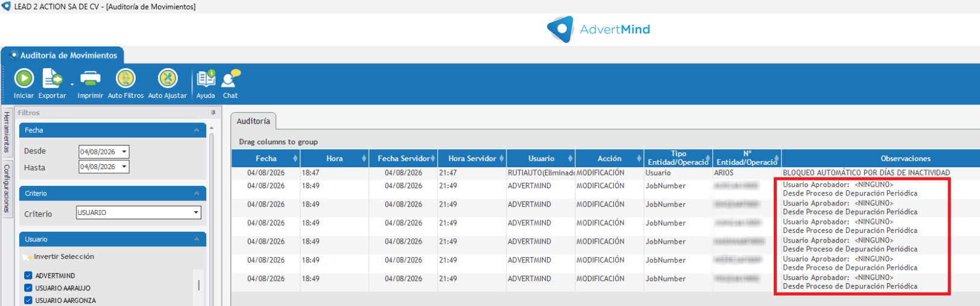
Task: Click the Usuario cell in Tipo Entidad column
Action: coord(678,173)
